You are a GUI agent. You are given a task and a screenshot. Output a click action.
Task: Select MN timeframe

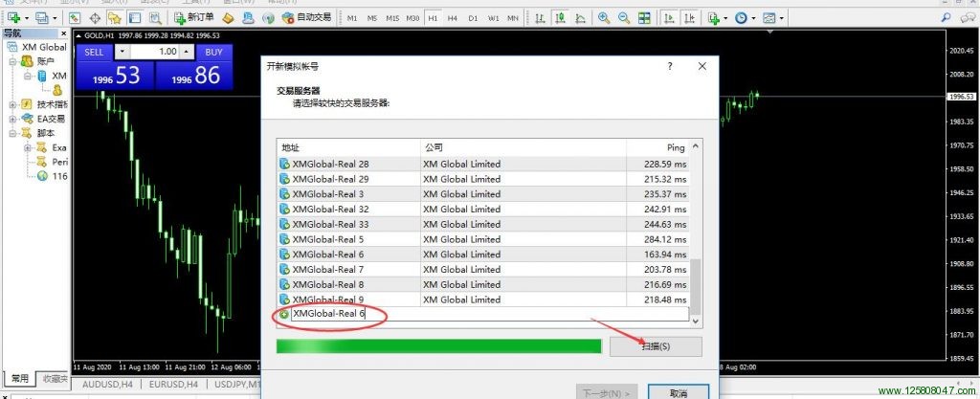513,18
